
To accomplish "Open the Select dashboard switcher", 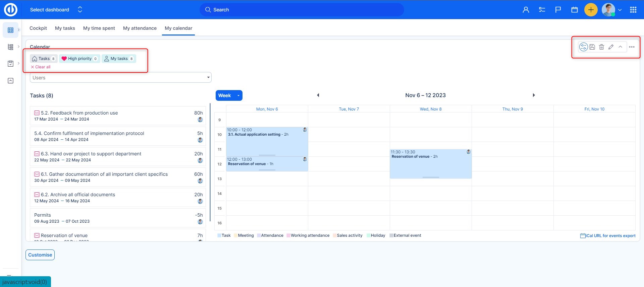I will [56, 10].
